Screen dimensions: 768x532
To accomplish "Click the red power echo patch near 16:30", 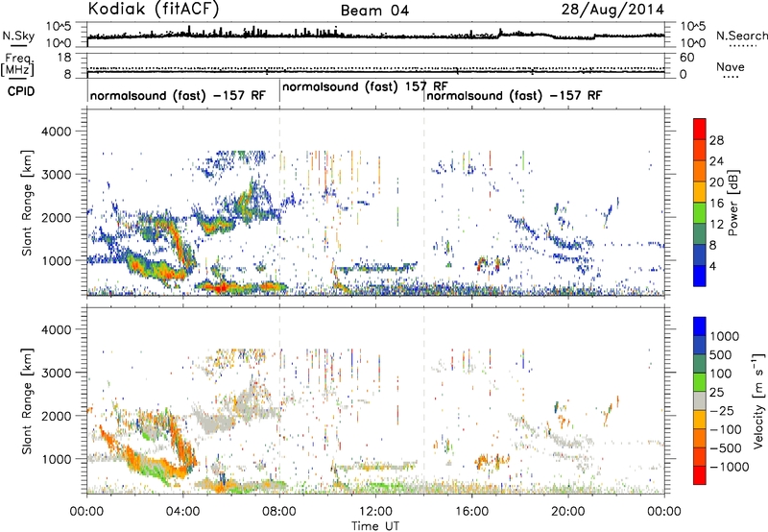I will [481, 263].
